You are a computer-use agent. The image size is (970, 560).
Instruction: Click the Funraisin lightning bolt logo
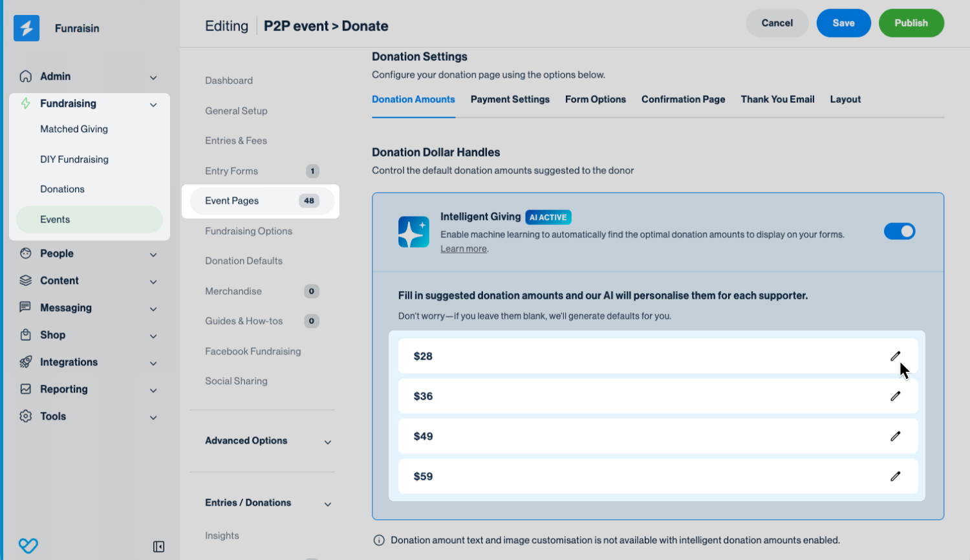pyautogui.click(x=27, y=28)
